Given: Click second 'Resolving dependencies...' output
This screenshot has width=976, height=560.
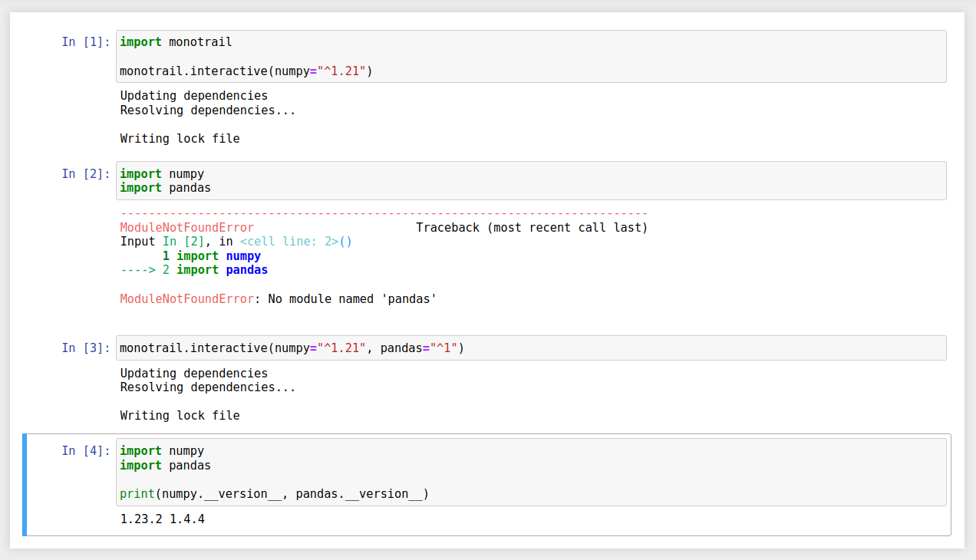Looking at the screenshot, I should tap(208, 387).
